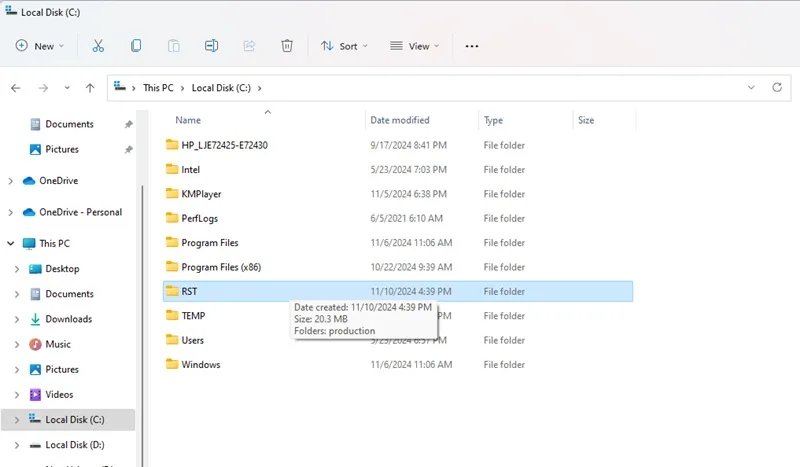Image resolution: width=800 pixels, height=467 pixels.
Task: Click the Copy icon in toolbar
Action: coord(136,46)
